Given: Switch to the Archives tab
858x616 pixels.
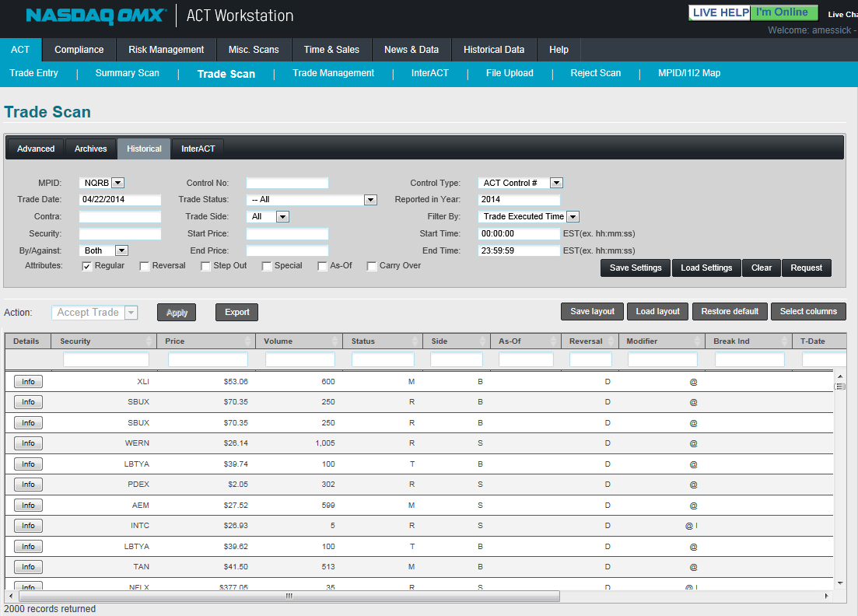Looking at the screenshot, I should tap(91, 149).
